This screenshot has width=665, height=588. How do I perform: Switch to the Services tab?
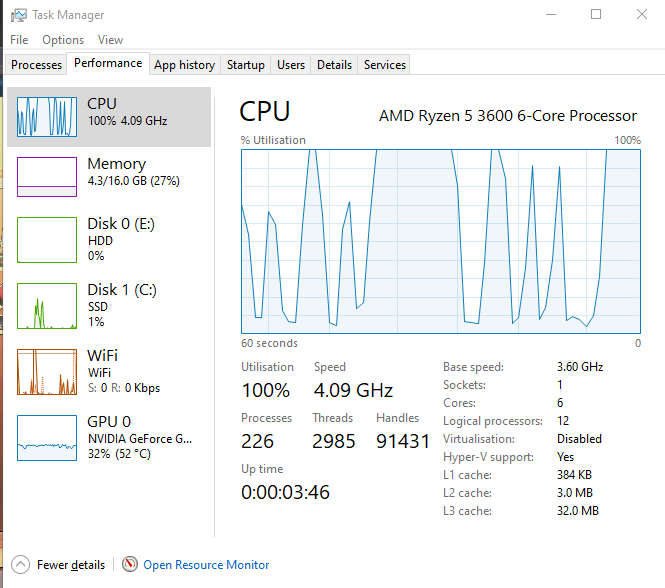pos(385,65)
